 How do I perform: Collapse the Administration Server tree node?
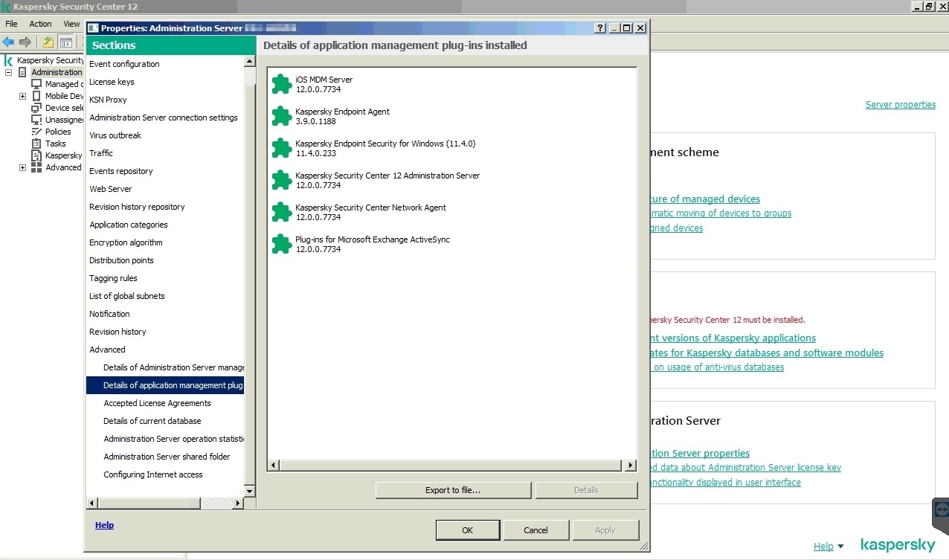tap(9, 73)
